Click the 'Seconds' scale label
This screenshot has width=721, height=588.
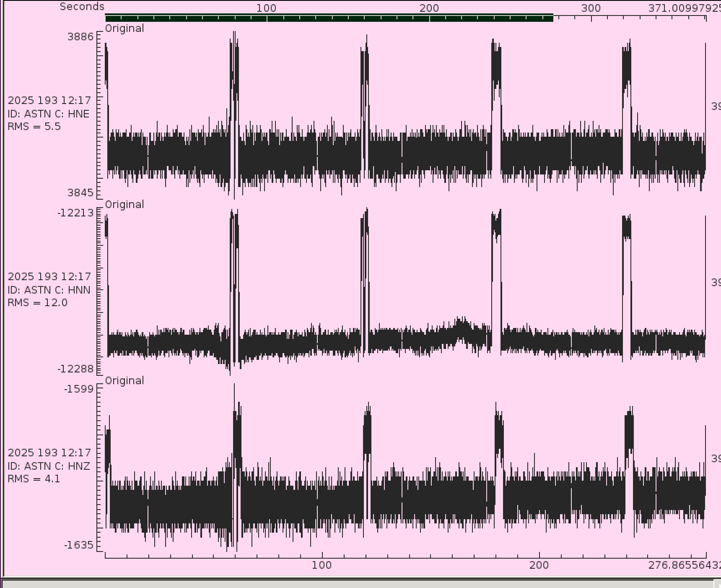pos(82,7)
